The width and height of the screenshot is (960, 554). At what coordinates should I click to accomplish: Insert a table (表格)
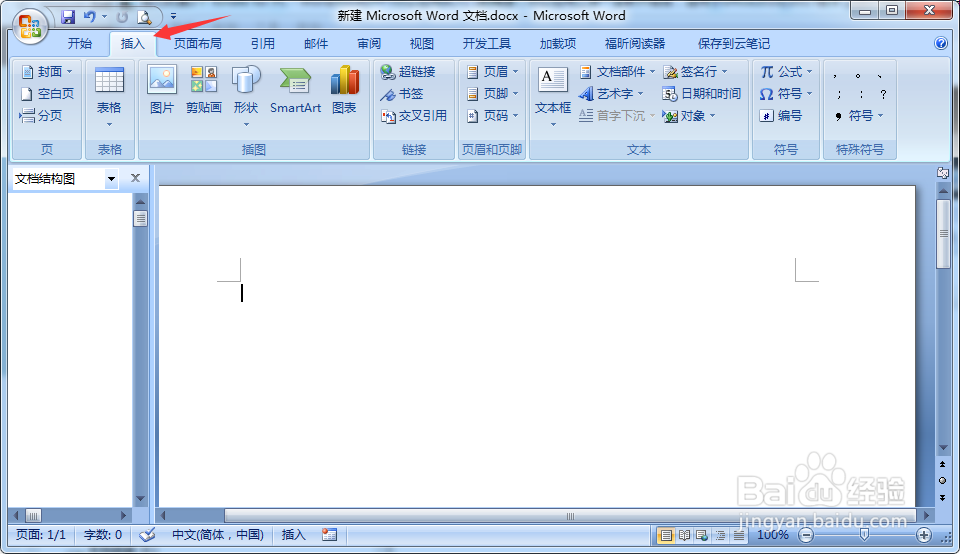pos(110,96)
